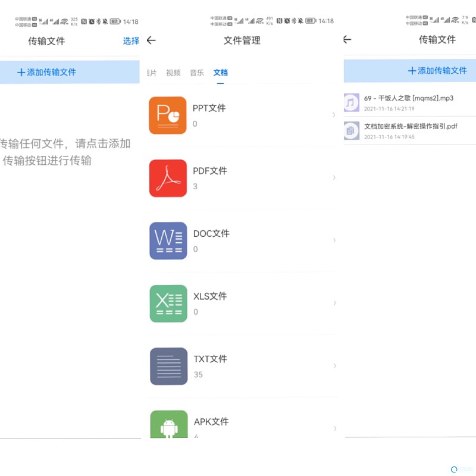Open the red PDF file type icon
Screen dimensions: 476x476
point(168,178)
